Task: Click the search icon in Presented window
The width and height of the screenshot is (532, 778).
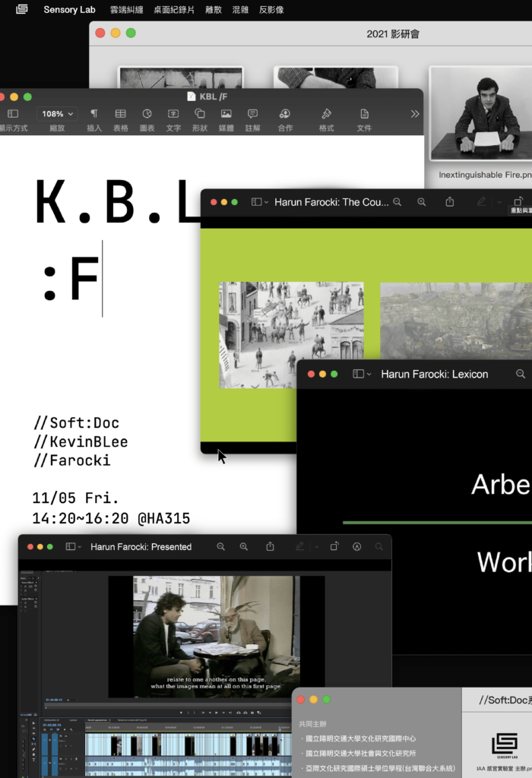Action: click(379, 546)
